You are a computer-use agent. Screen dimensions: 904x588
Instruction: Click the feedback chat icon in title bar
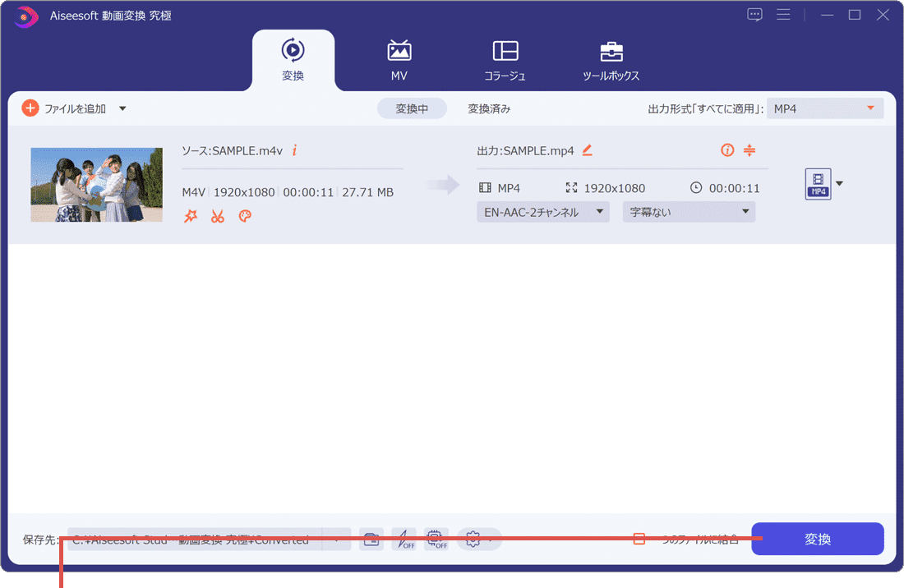(x=754, y=15)
